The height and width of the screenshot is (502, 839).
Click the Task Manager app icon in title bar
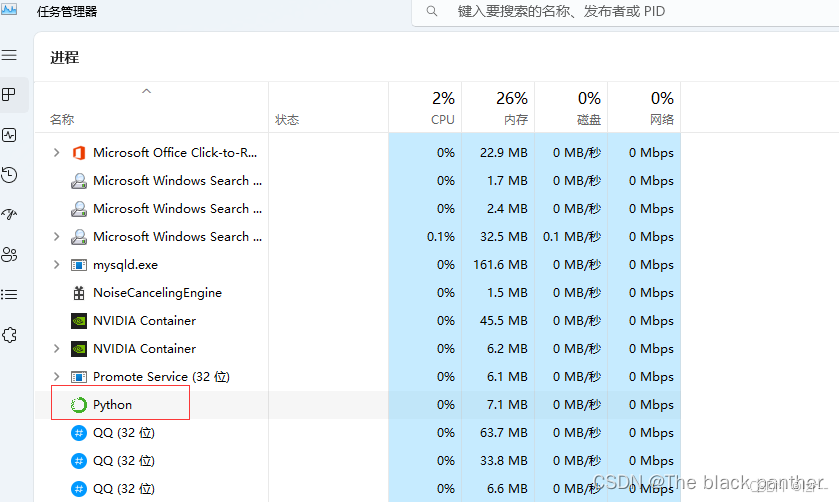(x=9, y=8)
